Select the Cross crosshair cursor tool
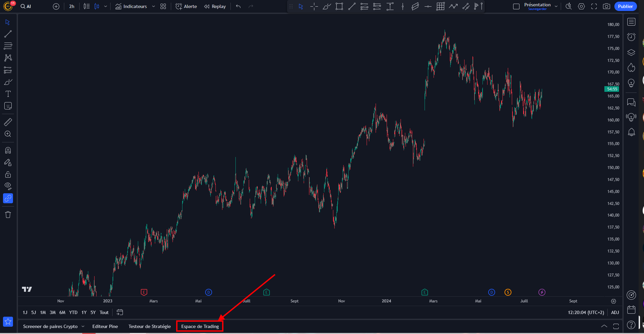The width and height of the screenshot is (644, 334). [313, 6]
